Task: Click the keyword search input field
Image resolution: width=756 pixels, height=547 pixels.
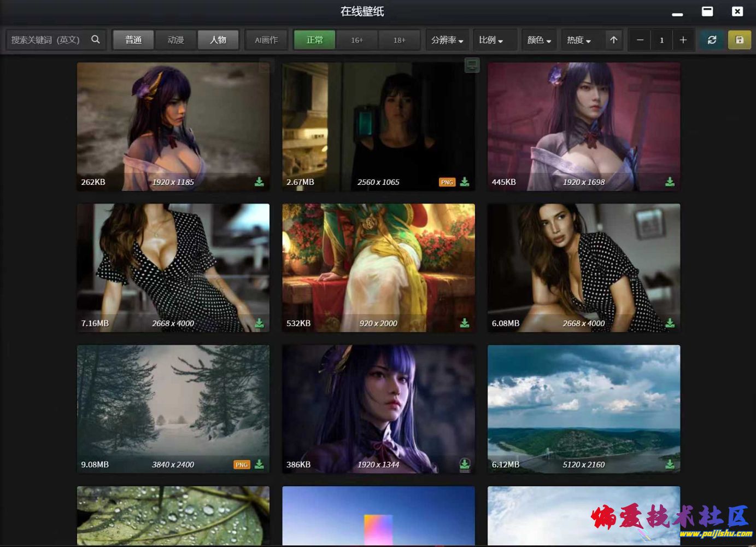Action: click(x=46, y=40)
